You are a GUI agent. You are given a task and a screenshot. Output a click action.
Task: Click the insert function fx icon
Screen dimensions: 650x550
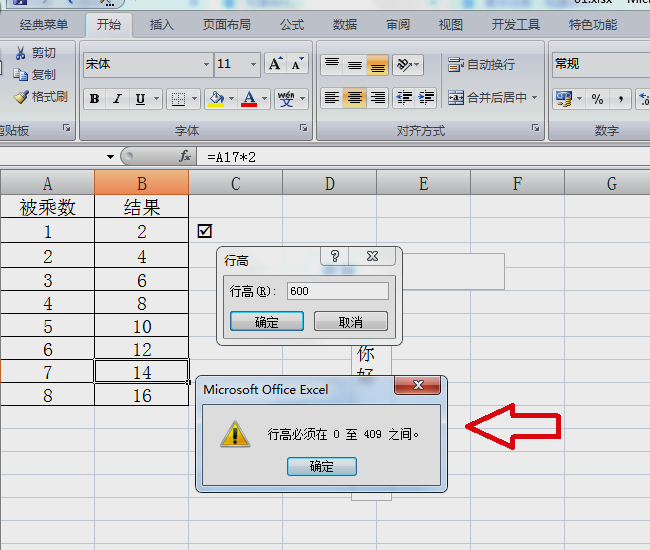pos(185,157)
